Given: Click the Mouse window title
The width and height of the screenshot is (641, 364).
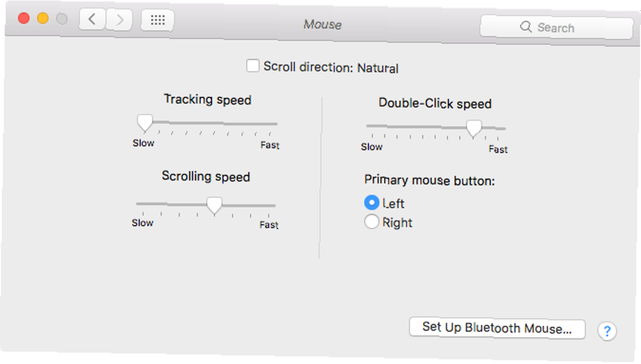Looking at the screenshot, I should pos(322,24).
